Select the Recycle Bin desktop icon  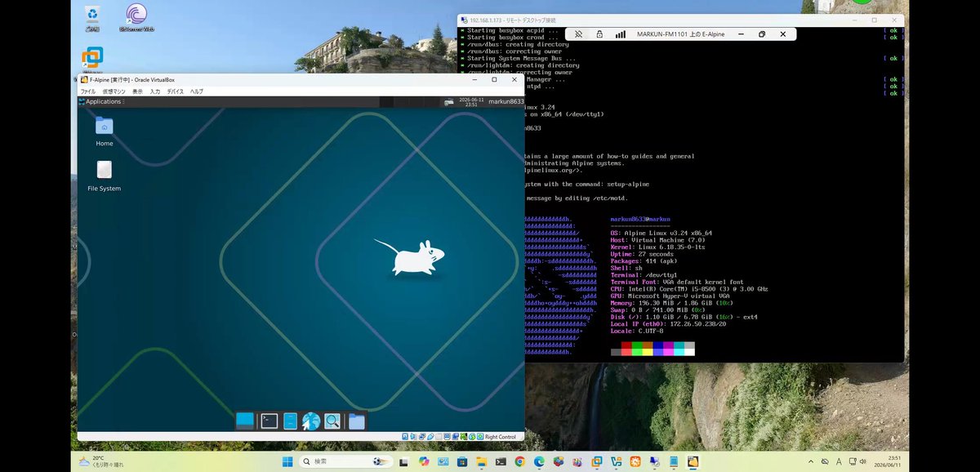click(92, 18)
